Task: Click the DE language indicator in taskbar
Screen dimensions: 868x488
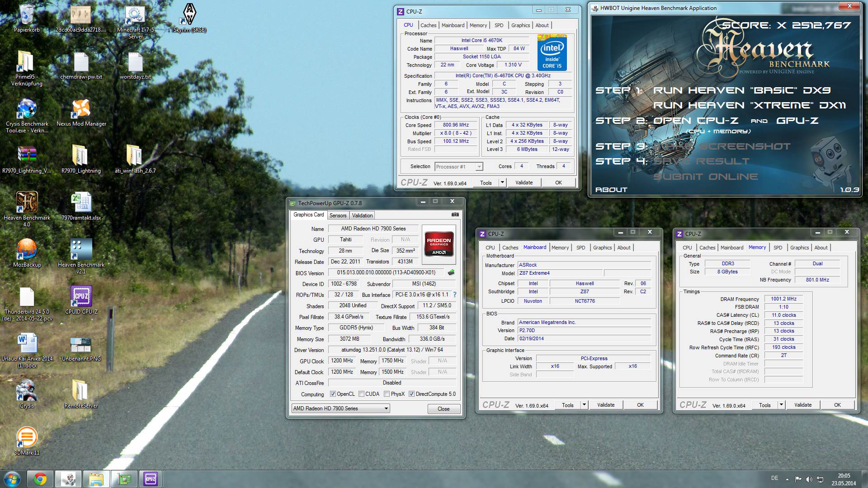Action: 774,478
